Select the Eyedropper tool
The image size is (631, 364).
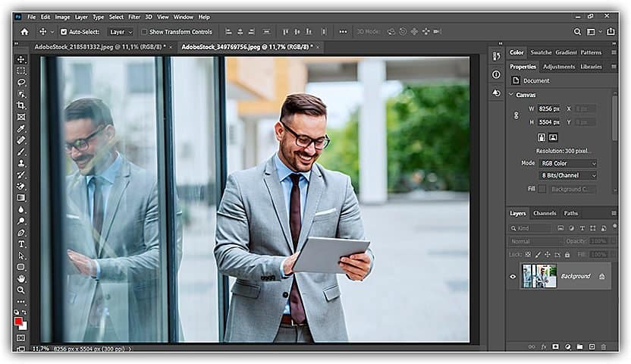pos(21,128)
